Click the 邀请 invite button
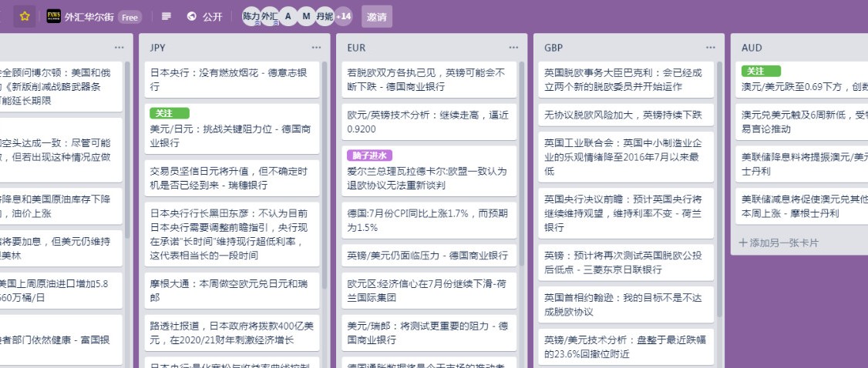This screenshot has height=368, width=868. pyautogui.click(x=377, y=17)
